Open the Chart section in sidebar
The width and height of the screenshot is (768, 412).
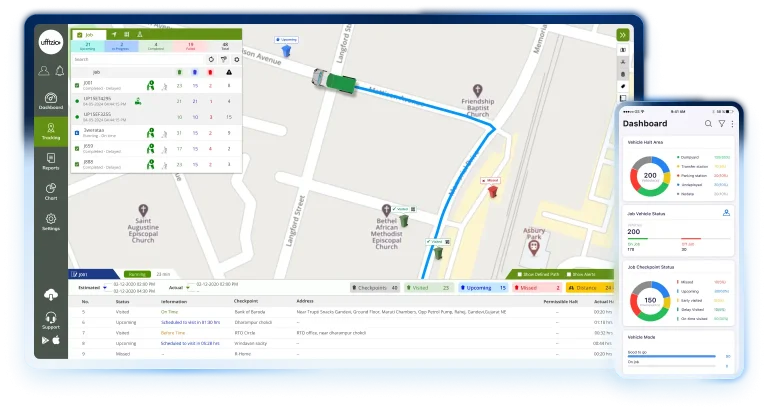(x=50, y=190)
